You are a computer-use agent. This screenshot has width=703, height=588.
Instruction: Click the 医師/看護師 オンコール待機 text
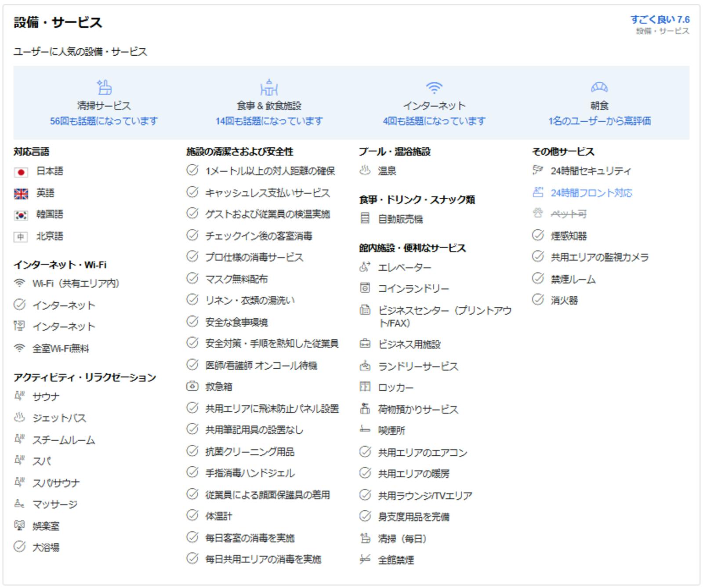pos(261,365)
